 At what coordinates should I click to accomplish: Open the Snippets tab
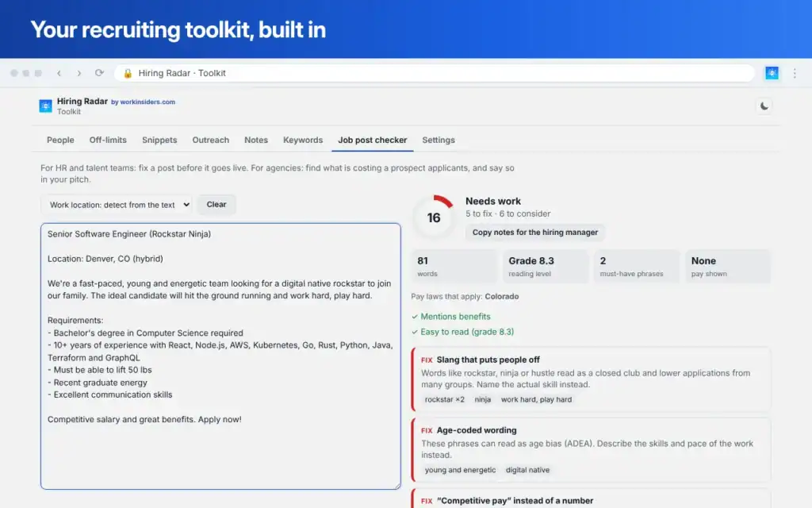pos(159,140)
